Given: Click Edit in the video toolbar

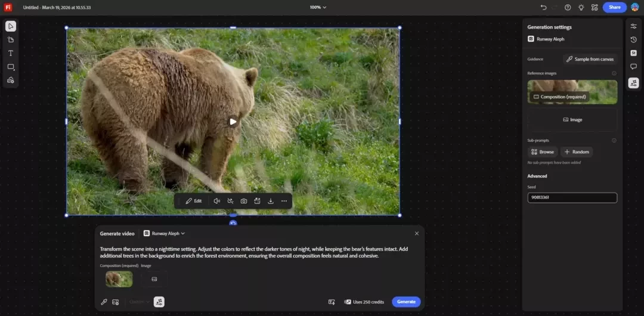Looking at the screenshot, I should tap(194, 201).
